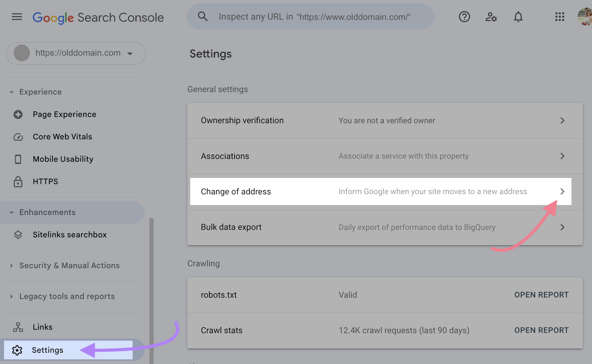This screenshot has width=592, height=364.
Task: Select Core Web Vitals in sidebar
Action: coord(62,136)
